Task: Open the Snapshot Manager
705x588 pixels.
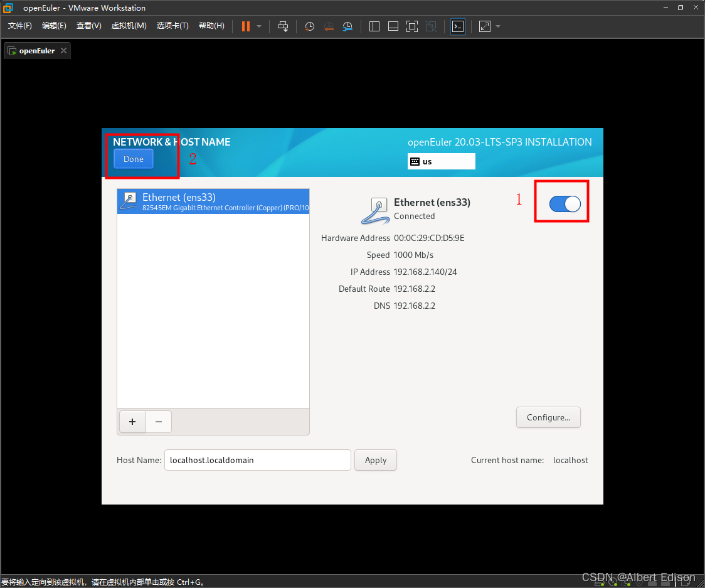Action: coord(347,26)
